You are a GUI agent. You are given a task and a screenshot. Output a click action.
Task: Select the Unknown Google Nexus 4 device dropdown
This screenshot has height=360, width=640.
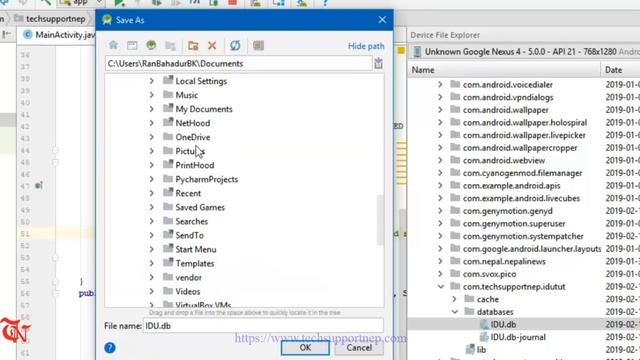pos(527,52)
